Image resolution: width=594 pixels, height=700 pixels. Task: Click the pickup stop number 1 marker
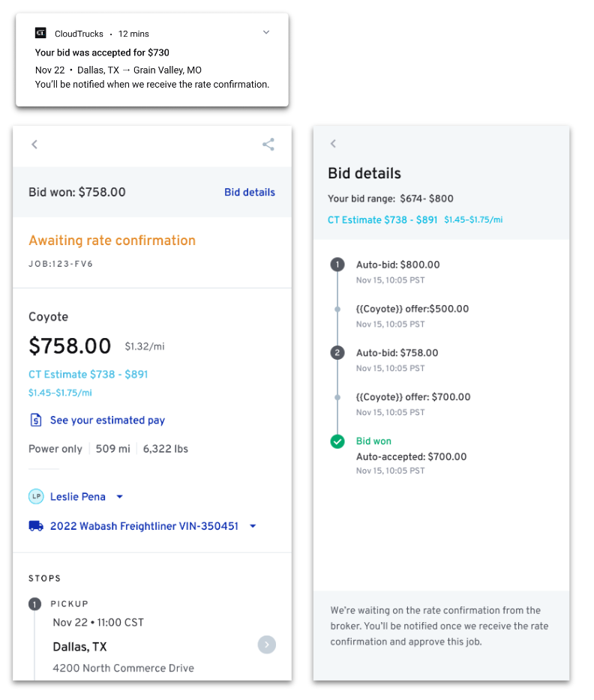point(34,605)
